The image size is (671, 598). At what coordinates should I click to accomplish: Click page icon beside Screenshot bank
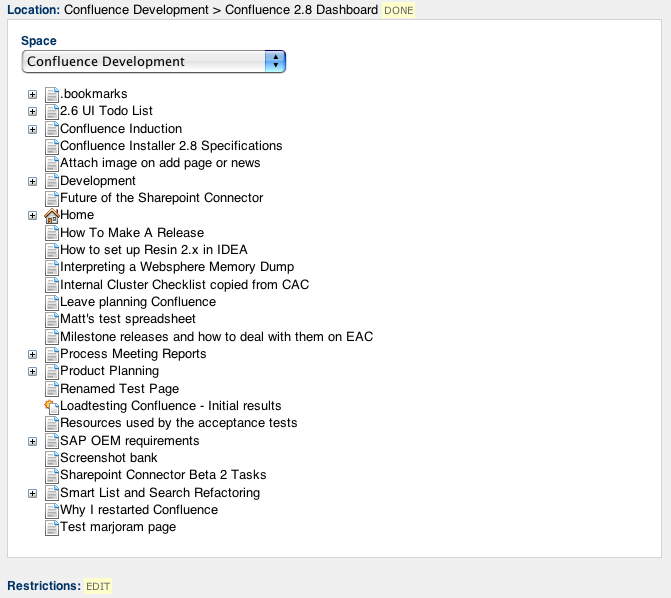pyautogui.click(x=52, y=458)
